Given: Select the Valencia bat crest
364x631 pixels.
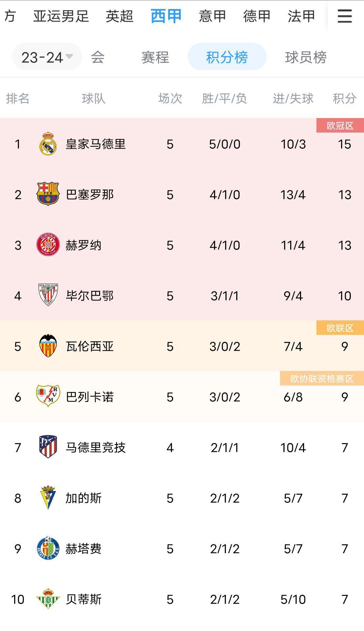Looking at the screenshot, I should [x=48, y=346].
